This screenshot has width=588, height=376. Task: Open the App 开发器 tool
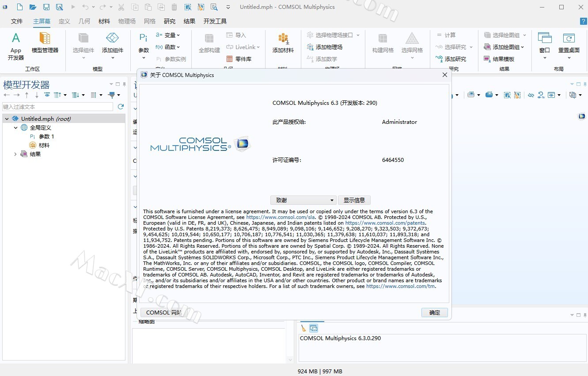click(x=16, y=46)
